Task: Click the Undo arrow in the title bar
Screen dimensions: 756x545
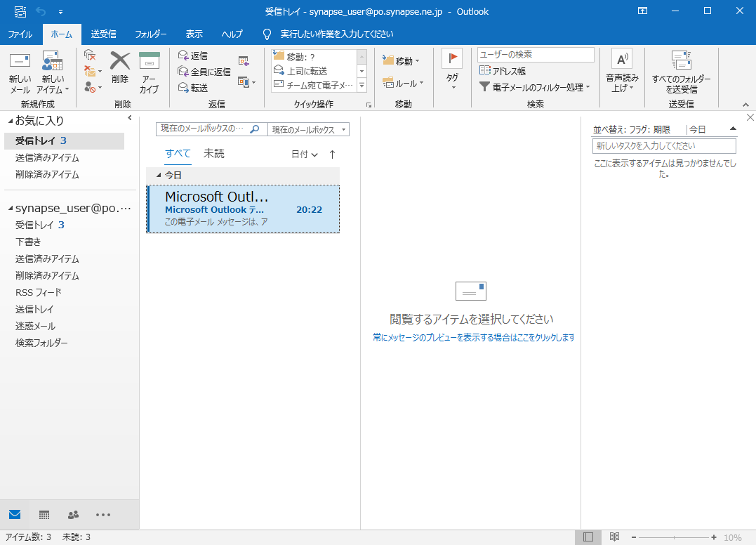Action: [x=41, y=11]
